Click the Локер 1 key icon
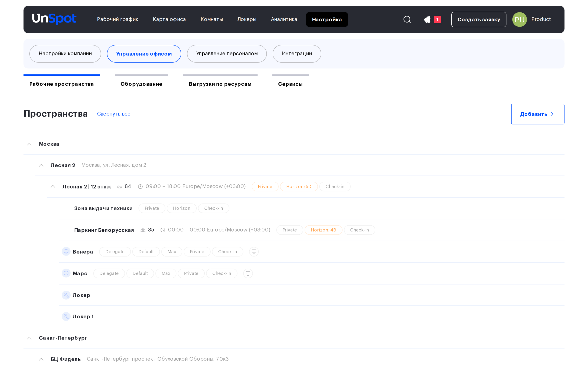The width and height of the screenshot is (588, 368). click(x=66, y=316)
